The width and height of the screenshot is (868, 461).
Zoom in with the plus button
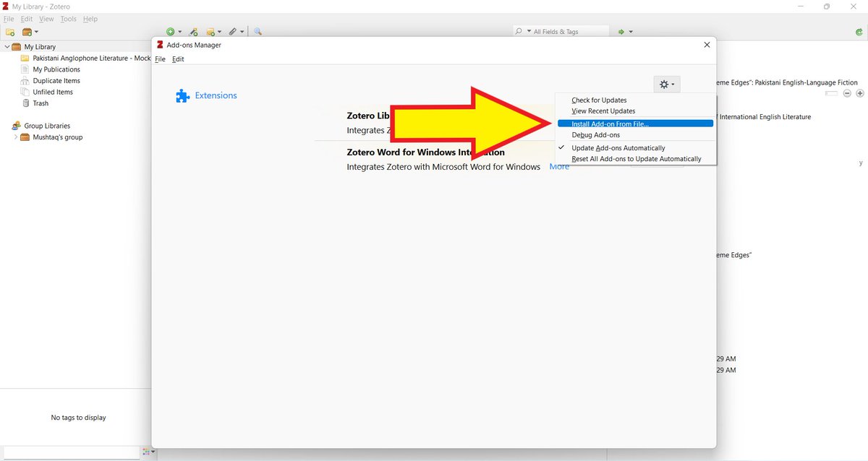[x=860, y=93]
